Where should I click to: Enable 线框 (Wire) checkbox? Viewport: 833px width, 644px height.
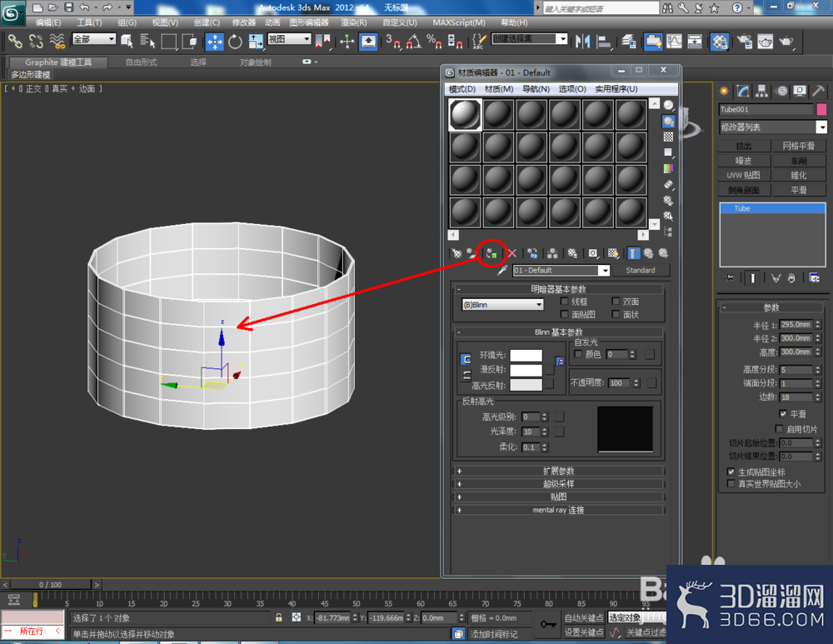564,302
